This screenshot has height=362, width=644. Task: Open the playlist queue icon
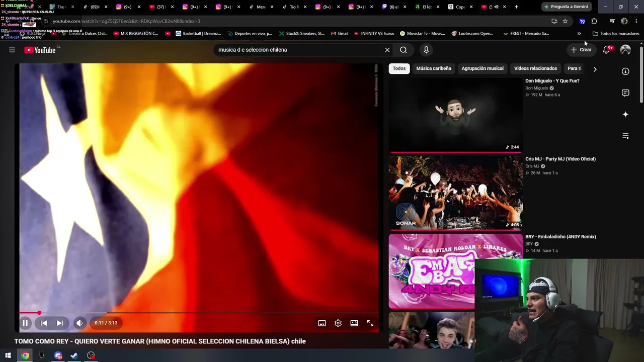pyautogui.click(x=625, y=136)
